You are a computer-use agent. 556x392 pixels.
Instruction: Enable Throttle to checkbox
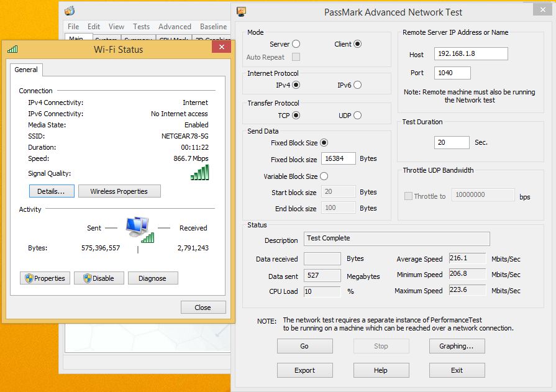pyautogui.click(x=409, y=196)
